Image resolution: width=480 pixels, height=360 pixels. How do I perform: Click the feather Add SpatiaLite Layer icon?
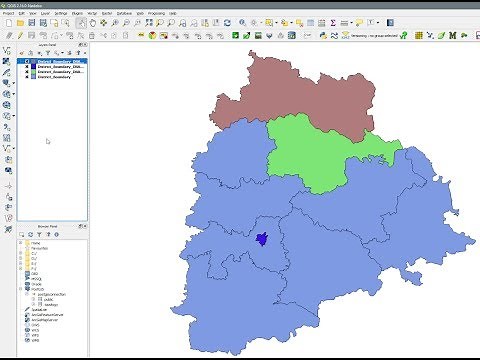tap(6, 73)
